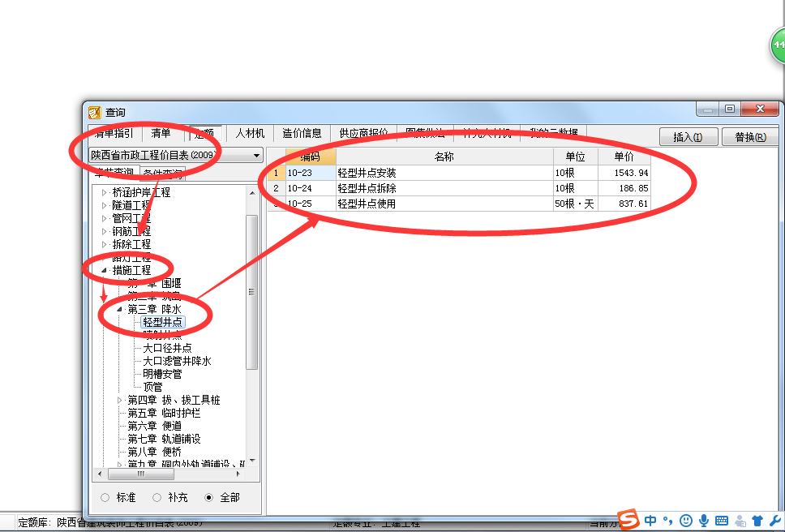
Task: Select the 第五章 临时护栏 tree item
Action: tap(164, 413)
